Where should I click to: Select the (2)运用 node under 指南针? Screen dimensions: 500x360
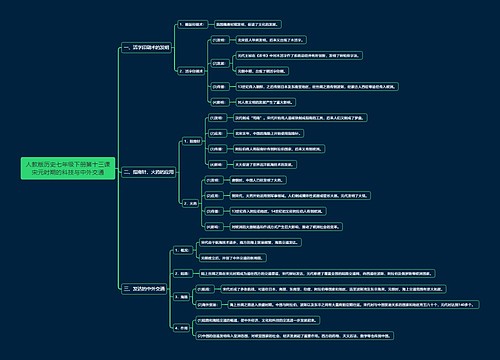[x=216, y=133]
